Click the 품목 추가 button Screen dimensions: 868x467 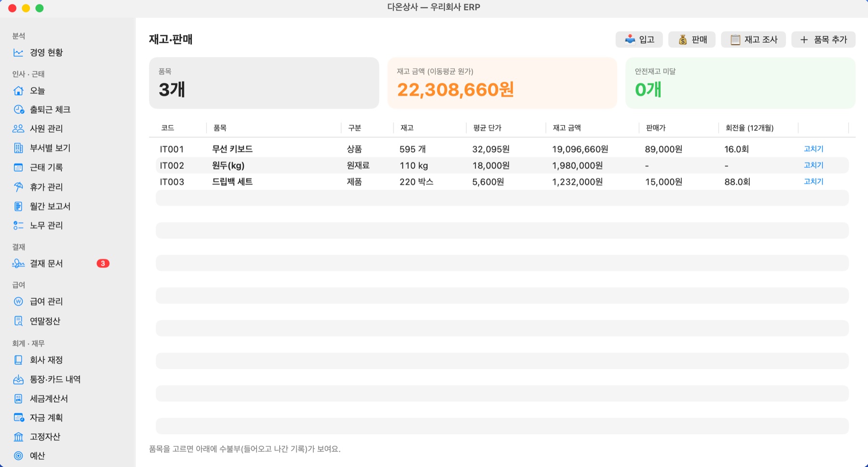824,40
